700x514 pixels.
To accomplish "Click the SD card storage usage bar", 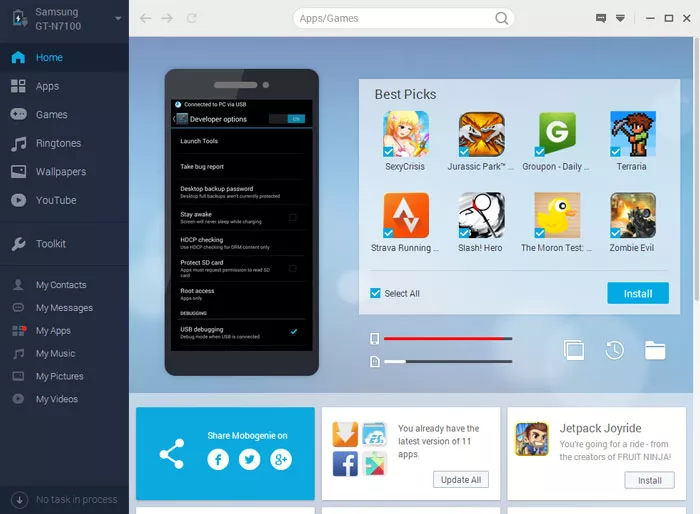I will [448, 361].
